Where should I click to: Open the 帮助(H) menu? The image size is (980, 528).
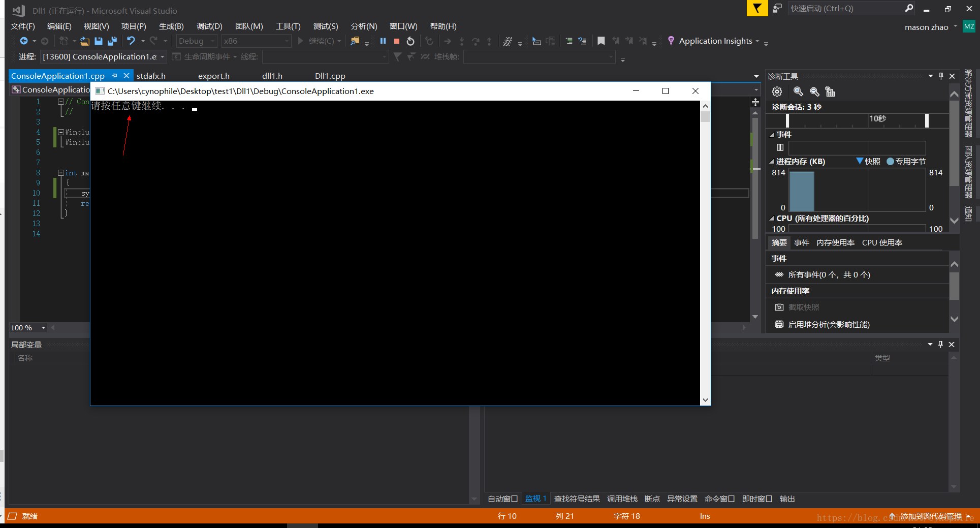pyautogui.click(x=443, y=26)
